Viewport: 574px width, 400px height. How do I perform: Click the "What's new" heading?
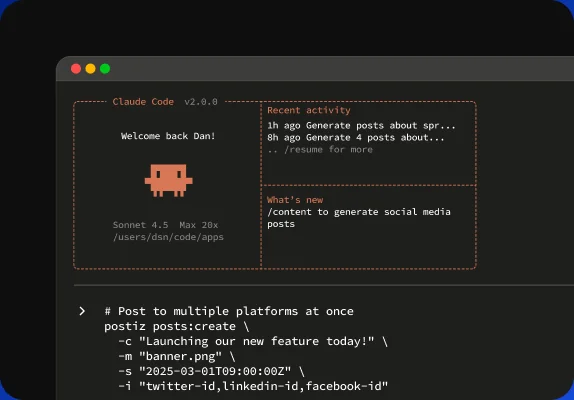(295, 200)
